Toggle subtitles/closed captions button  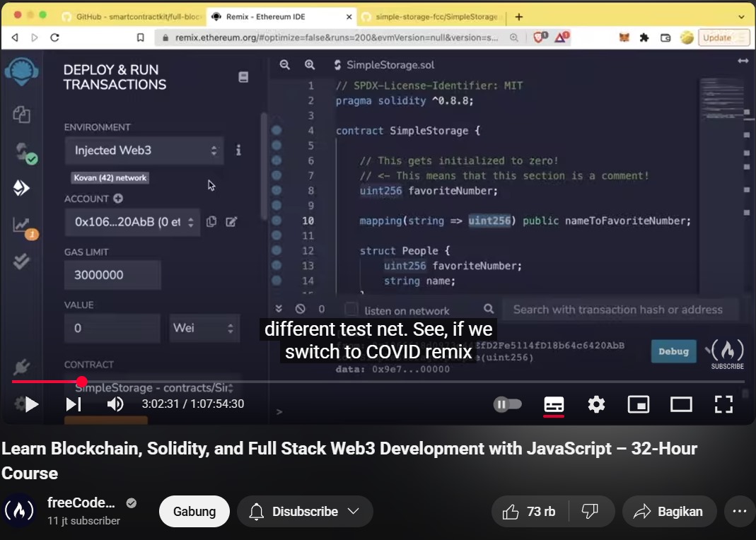(554, 404)
